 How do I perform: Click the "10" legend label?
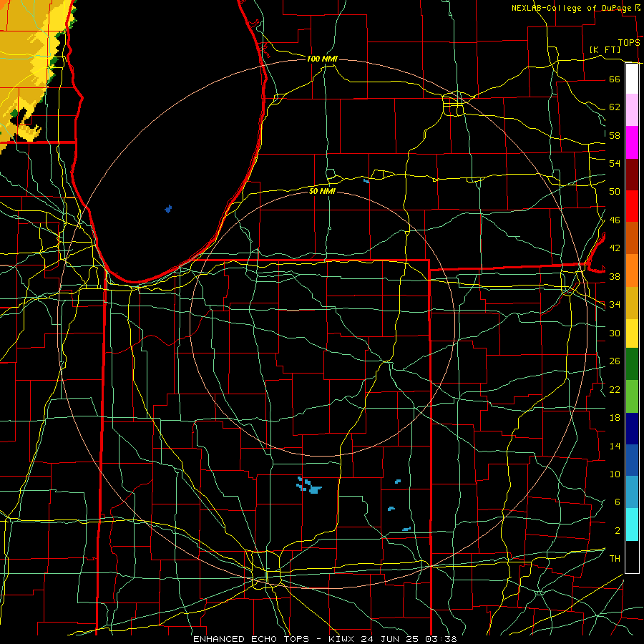615,474
